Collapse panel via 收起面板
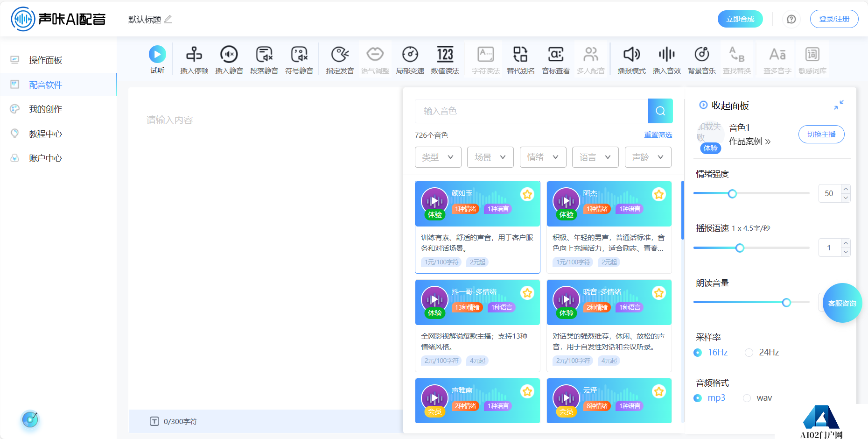The width and height of the screenshot is (868, 439). [724, 106]
